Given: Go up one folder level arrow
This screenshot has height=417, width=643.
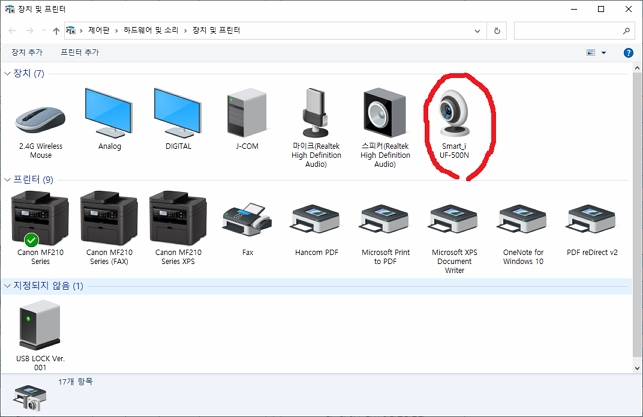Looking at the screenshot, I should (56, 31).
